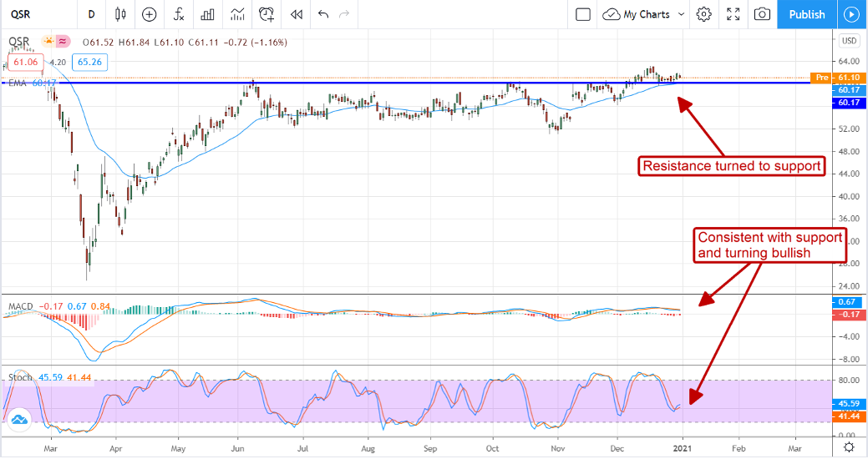Open chart settings gear in top toolbar

704,14
